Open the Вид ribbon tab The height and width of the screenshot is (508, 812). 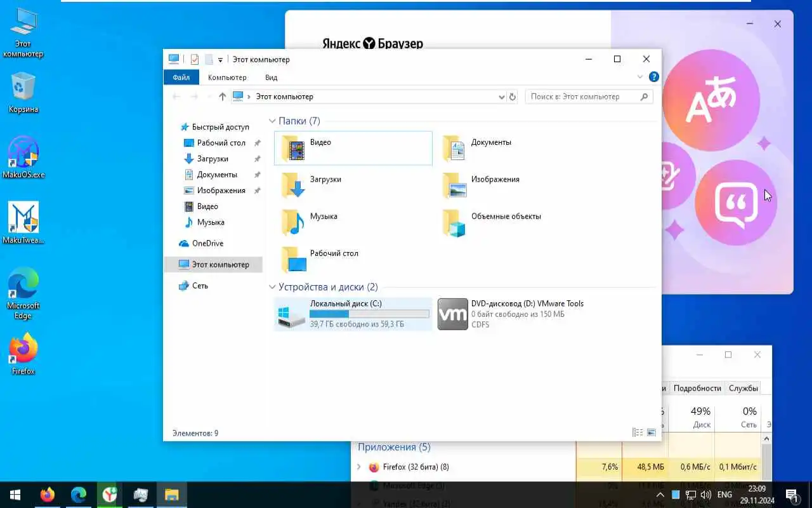coord(272,77)
